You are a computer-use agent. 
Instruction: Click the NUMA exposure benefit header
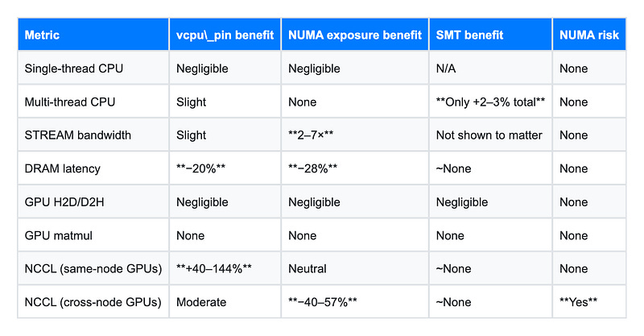tap(355, 35)
